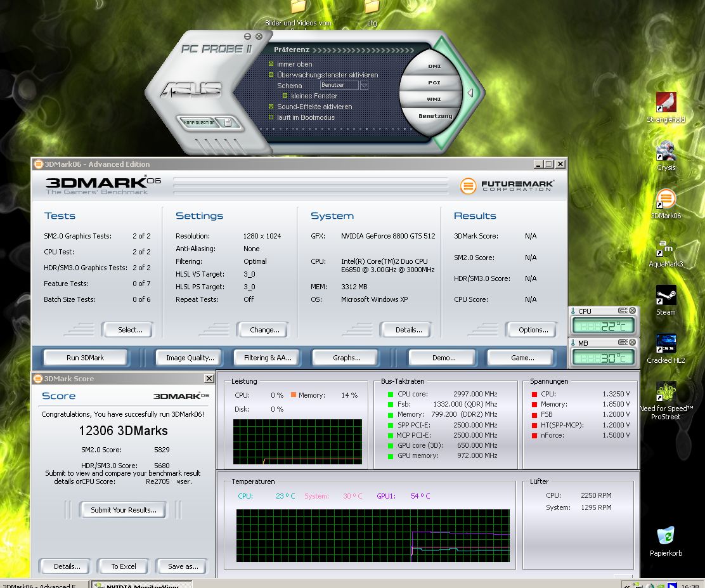
Task: Toggle the 'immer oben' checkbox
Action: click(x=271, y=64)
